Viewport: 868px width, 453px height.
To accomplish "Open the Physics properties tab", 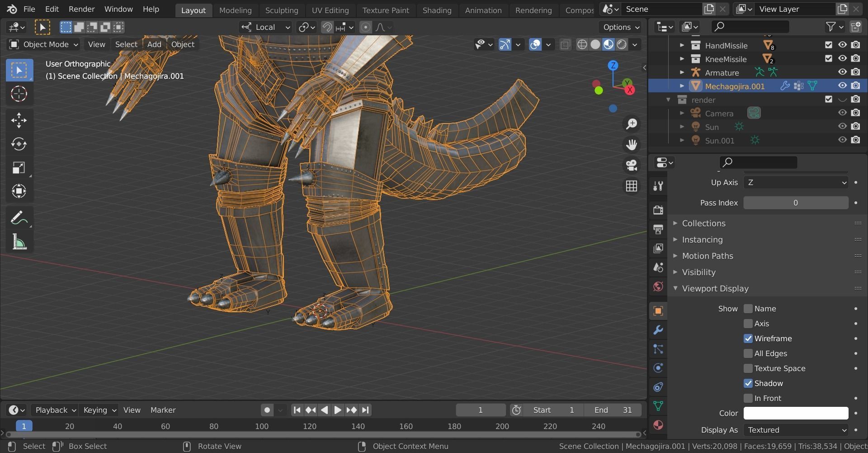I will pyautogui.click(x=658, y=368).
